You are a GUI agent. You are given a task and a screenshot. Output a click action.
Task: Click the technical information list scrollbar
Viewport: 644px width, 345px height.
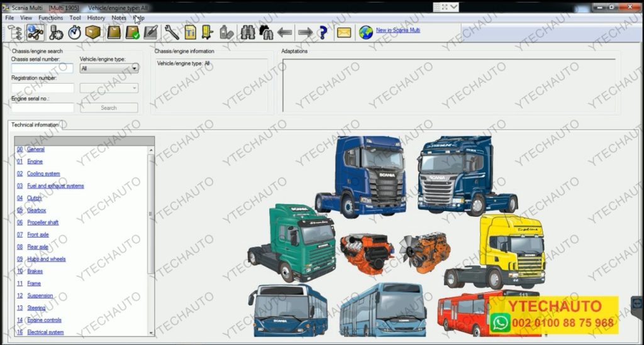(x=150, y=214)
